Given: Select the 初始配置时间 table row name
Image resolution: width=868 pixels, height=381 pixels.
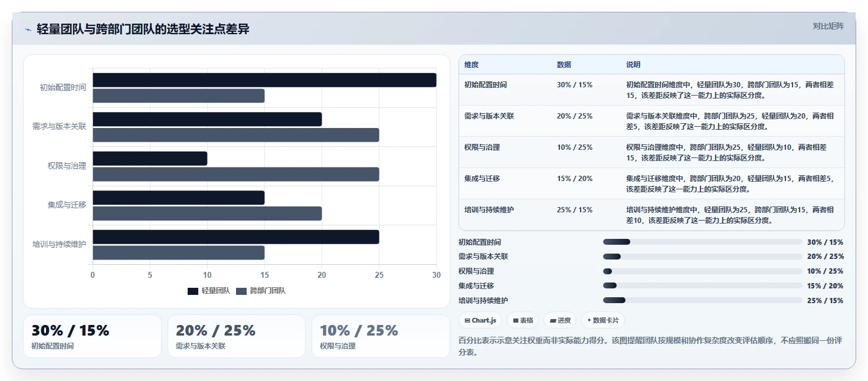Looking at the screenshot, I should 486,85.
